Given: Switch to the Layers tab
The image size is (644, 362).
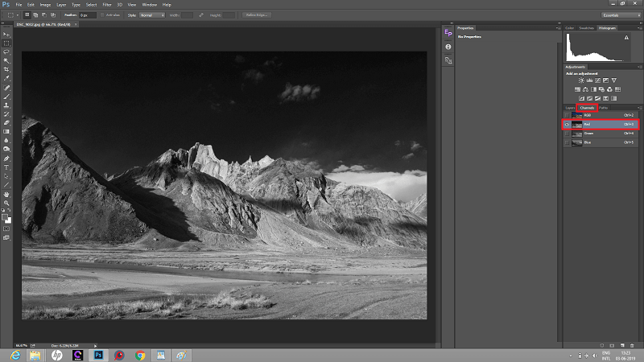Looking at the screenshot, I should point(570,107).
